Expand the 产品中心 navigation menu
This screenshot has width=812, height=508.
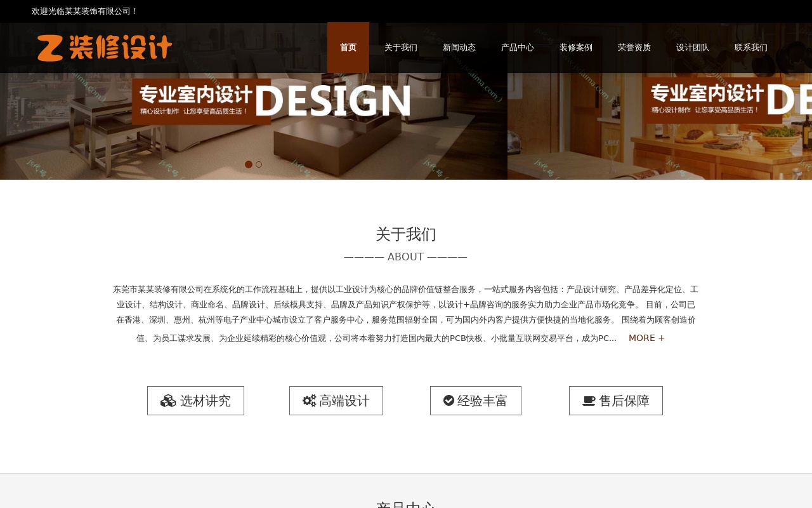point(518,48)
